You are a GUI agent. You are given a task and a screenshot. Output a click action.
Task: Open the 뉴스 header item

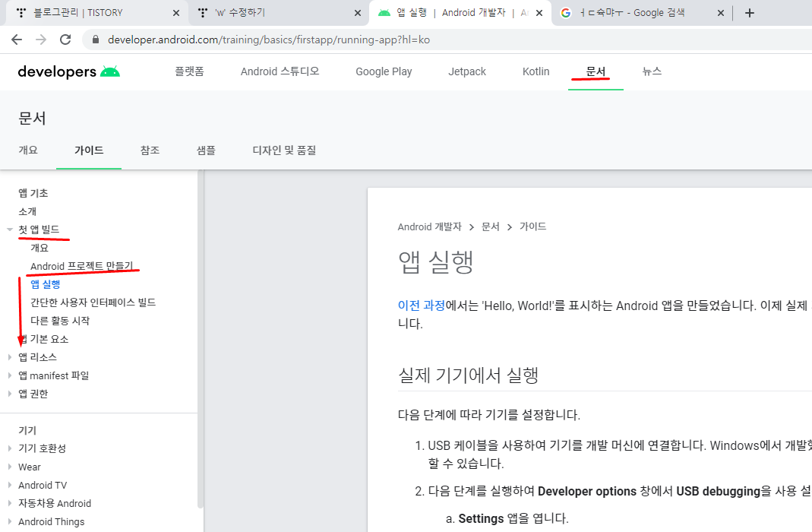(652, 71)
